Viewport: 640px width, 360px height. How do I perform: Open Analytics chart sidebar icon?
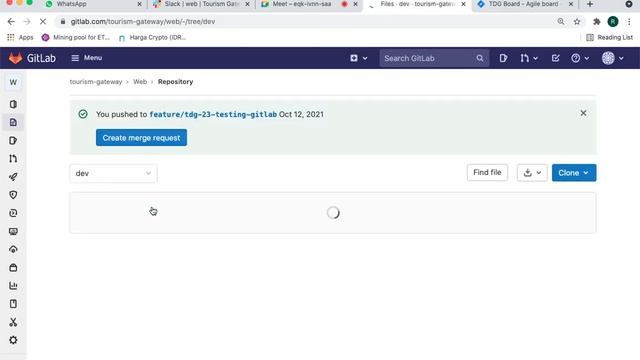[x=13, y=286]
